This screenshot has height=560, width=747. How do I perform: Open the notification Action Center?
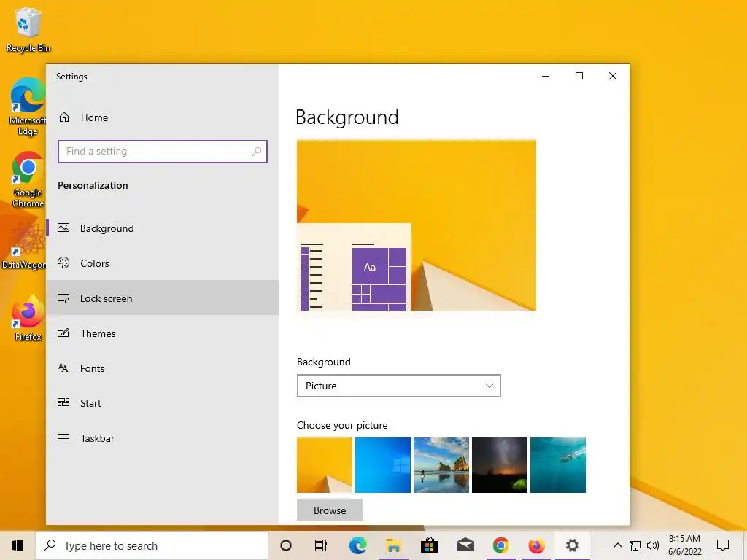723,545
